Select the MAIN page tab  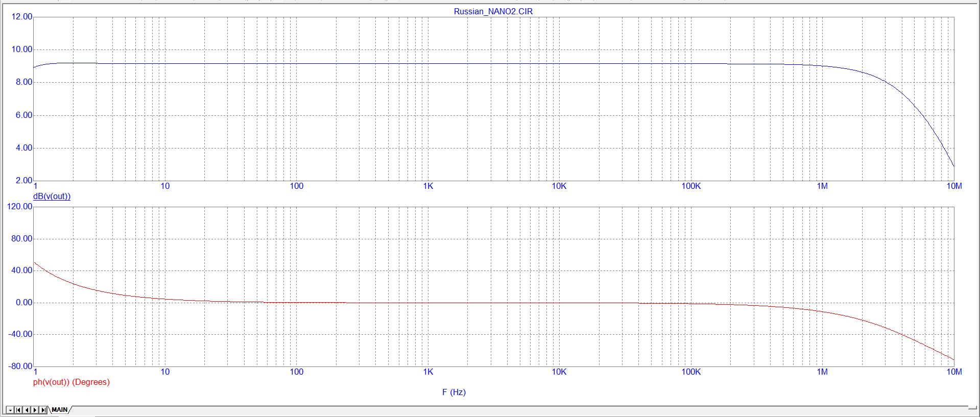click(x=60, y=410)
